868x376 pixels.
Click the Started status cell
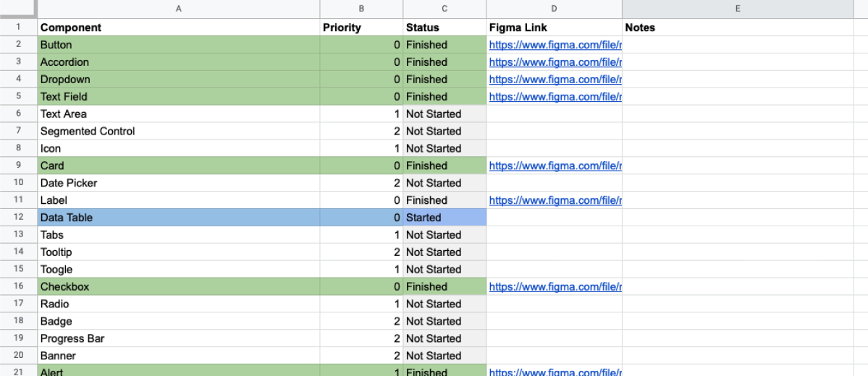coord(444,218)
